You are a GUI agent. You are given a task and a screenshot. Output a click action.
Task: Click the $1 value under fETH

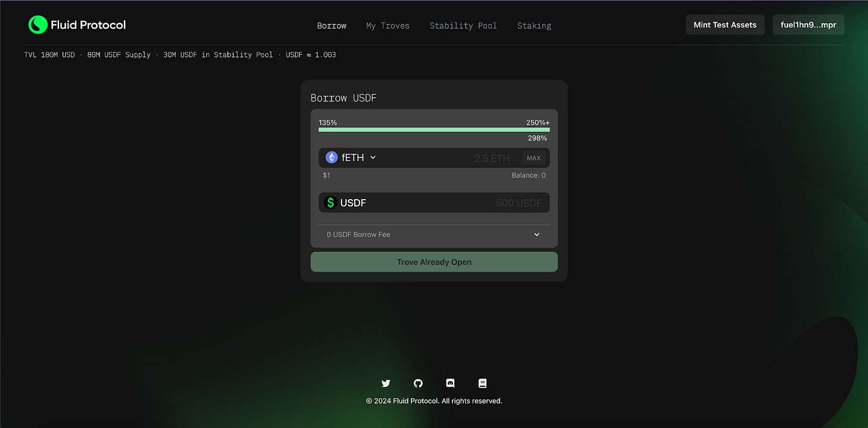(326, 175)
